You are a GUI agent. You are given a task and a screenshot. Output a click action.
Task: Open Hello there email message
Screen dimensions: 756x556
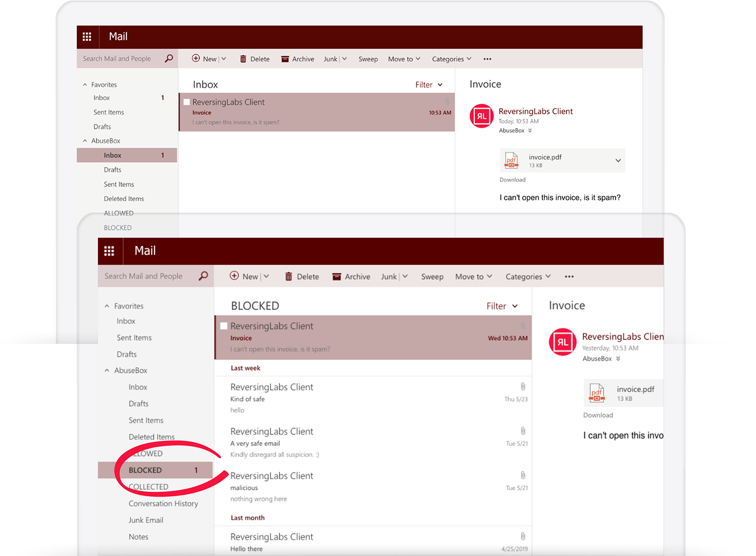pos(373,541)
